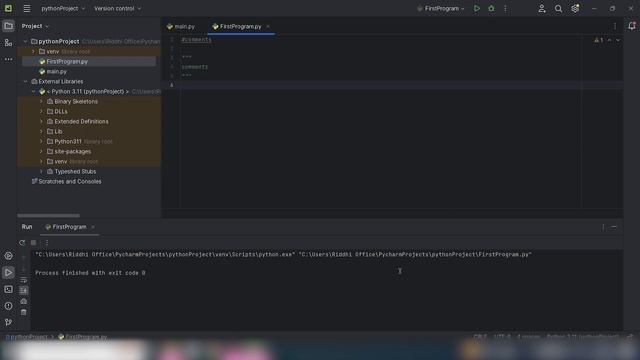The width and height of the screenshot is (640, 360).
Task: Switch to the main.py editor tab
Action: coord(181,27)
